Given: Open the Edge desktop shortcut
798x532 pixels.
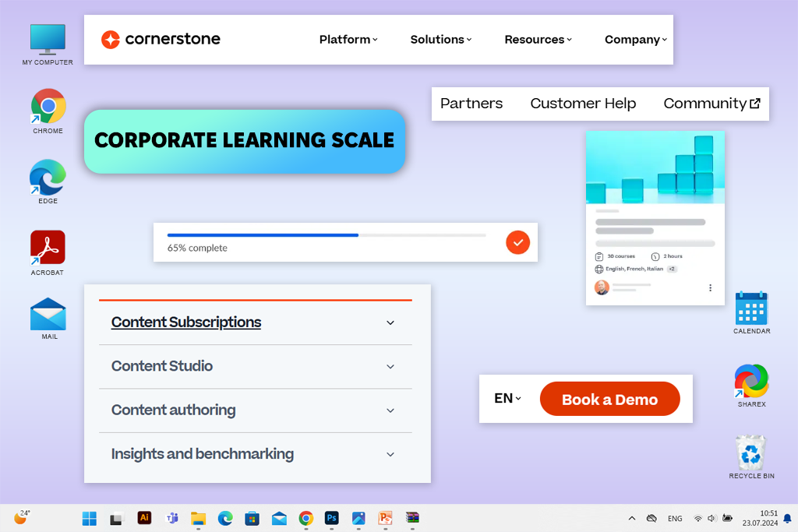Looking at the screenshot, I should pyautogui.click(x=48, y=181).
